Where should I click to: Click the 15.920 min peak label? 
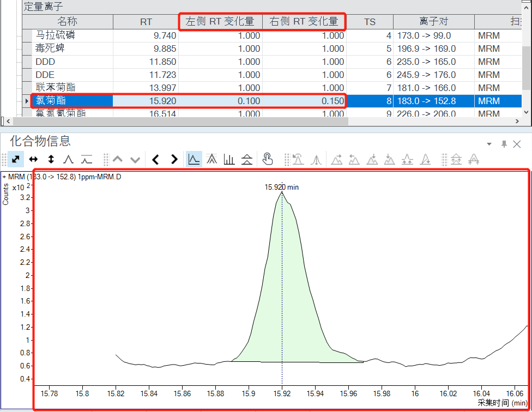[282, 187]
